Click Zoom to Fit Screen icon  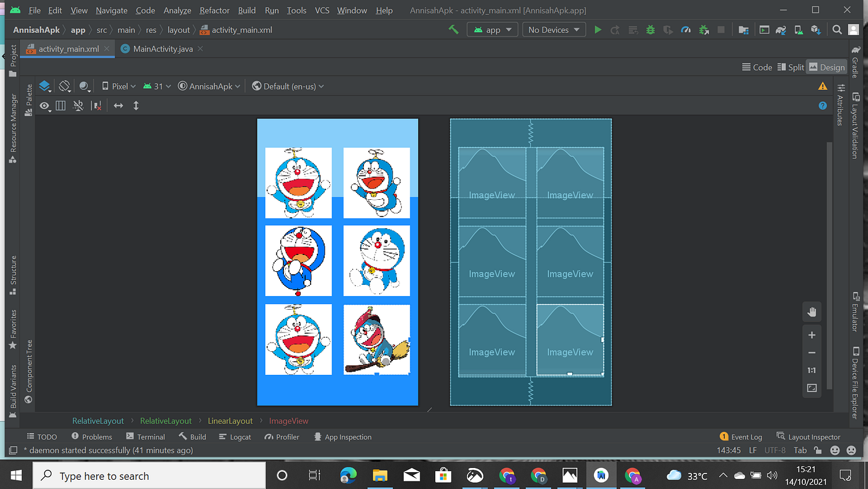point(812,388)
